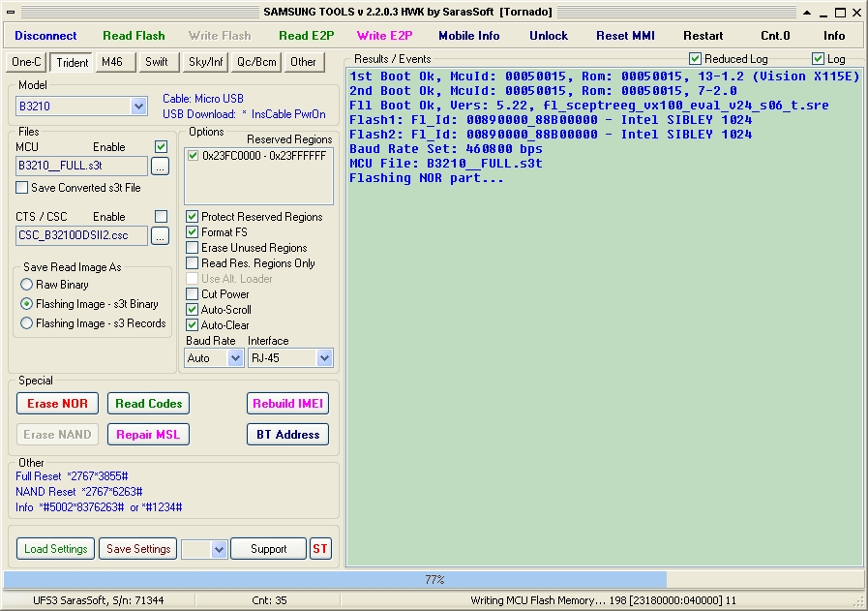Click the Read Codes button
The width and height of the screenshot is (868, 611).
pyautogui.click(x=148, y=403)
